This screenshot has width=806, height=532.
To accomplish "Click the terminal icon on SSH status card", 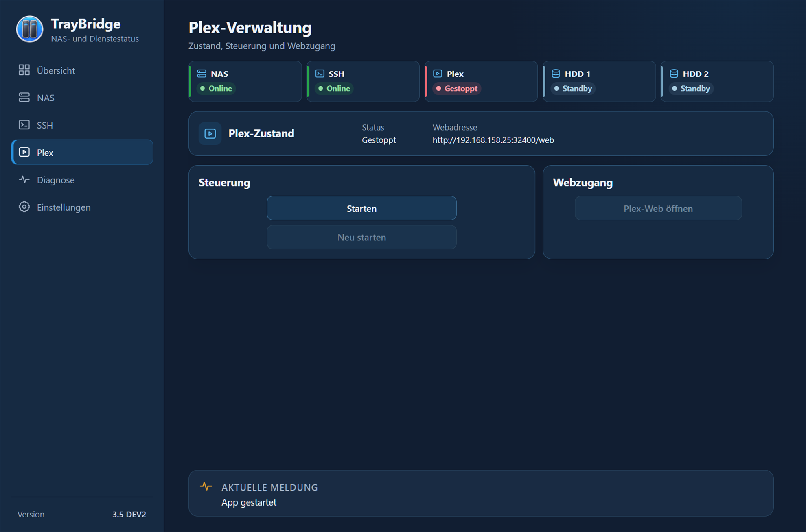I will coord(320,74).
